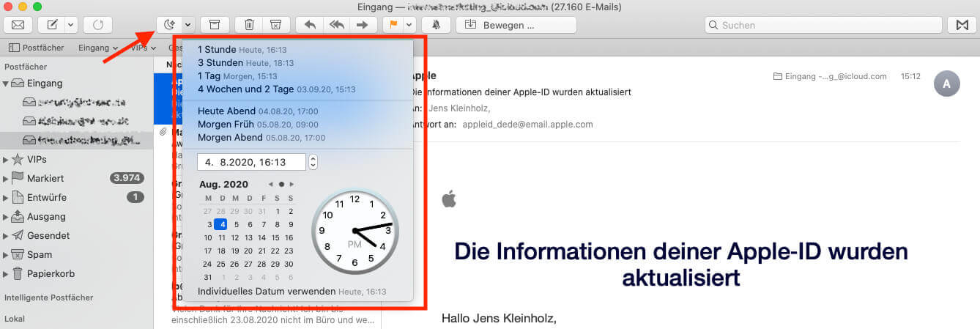Reply to all recipients
Image resolution: width=980 pixels, height=329 pixels.
click(336, 25)
